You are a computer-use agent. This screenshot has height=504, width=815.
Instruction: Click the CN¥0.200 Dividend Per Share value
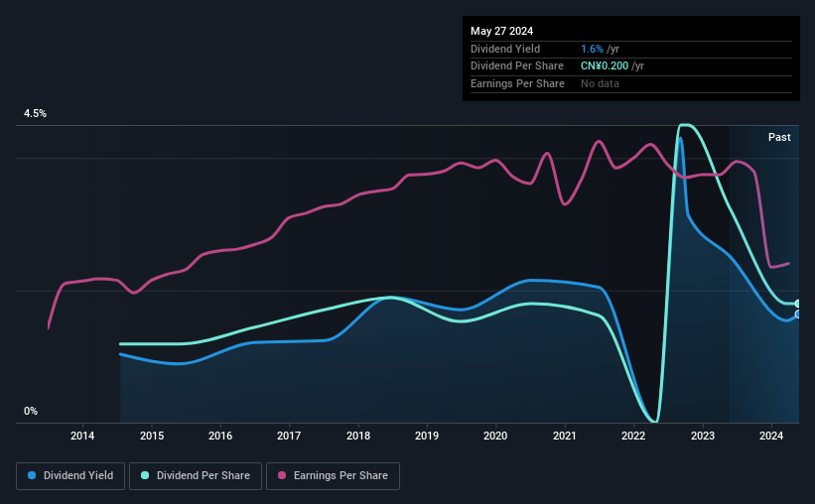(605, 66)
